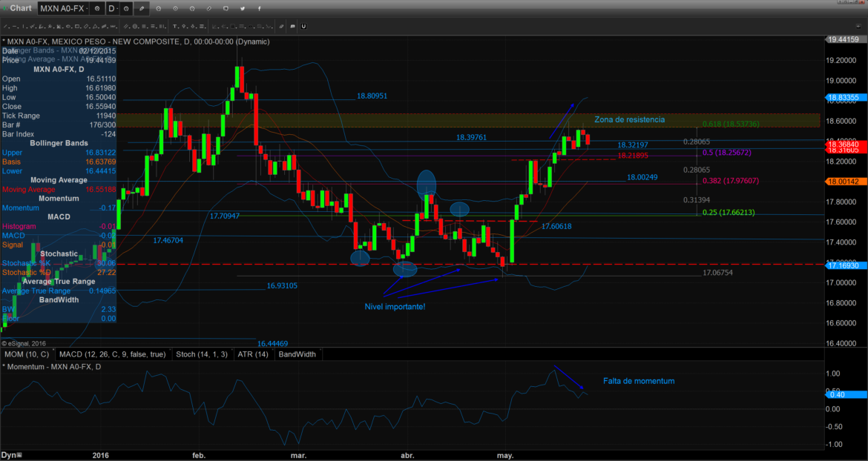Click the 'Nivel importante!' annotation text
The image size is (868, 461).
coord(395,306)
